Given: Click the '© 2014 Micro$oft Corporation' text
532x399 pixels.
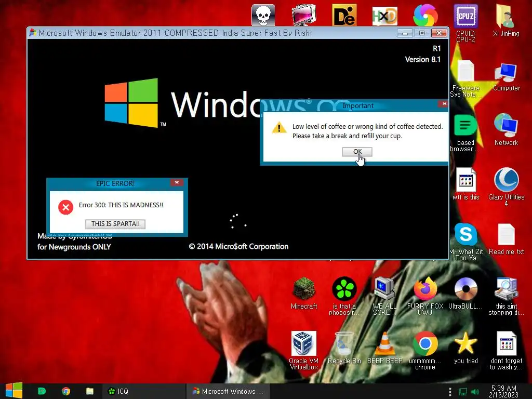Looking at the screenshot, I should 238,246.
